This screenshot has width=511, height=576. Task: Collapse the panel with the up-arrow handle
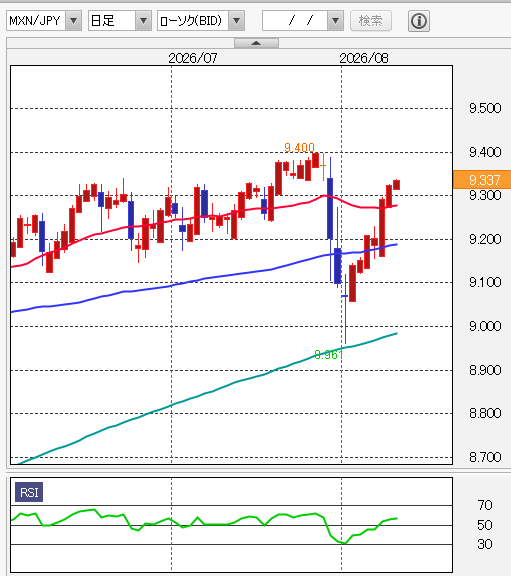click(256, 43)
